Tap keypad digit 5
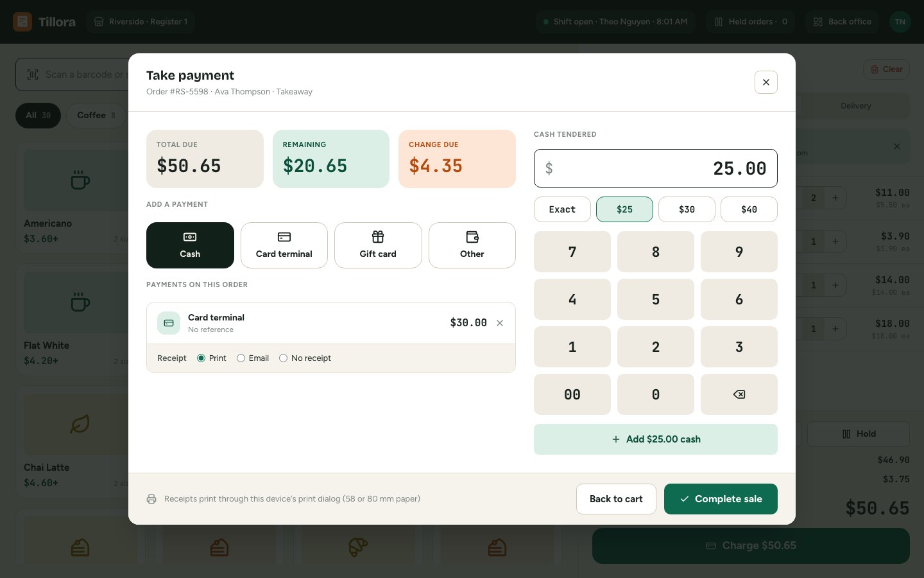This screenshot has width=924, height=578. (x=656, y=299)
